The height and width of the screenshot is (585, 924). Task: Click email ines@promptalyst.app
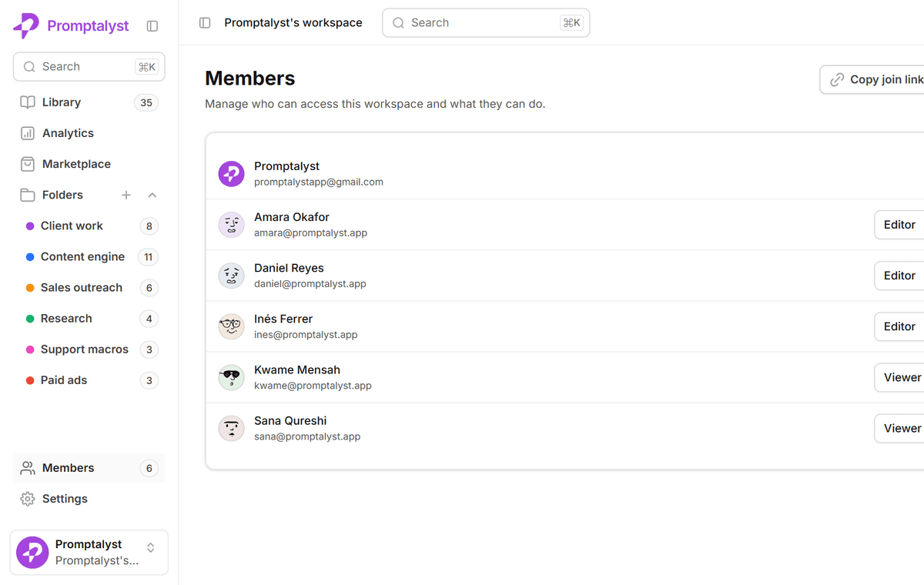click(x=306, y=334)
